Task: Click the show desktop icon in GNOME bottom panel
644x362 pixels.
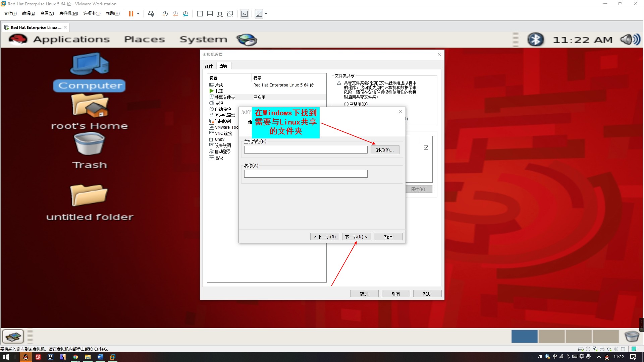Action: (x=13, y=336)
